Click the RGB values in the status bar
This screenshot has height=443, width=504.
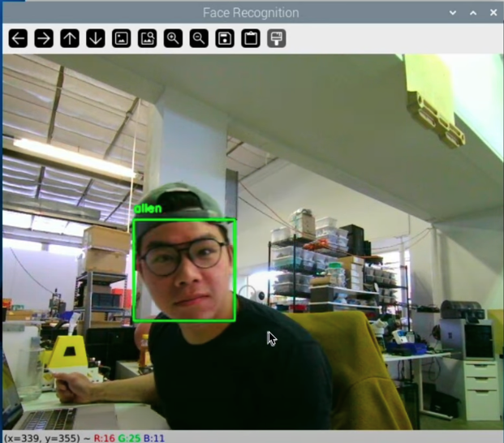pos(130,438)
